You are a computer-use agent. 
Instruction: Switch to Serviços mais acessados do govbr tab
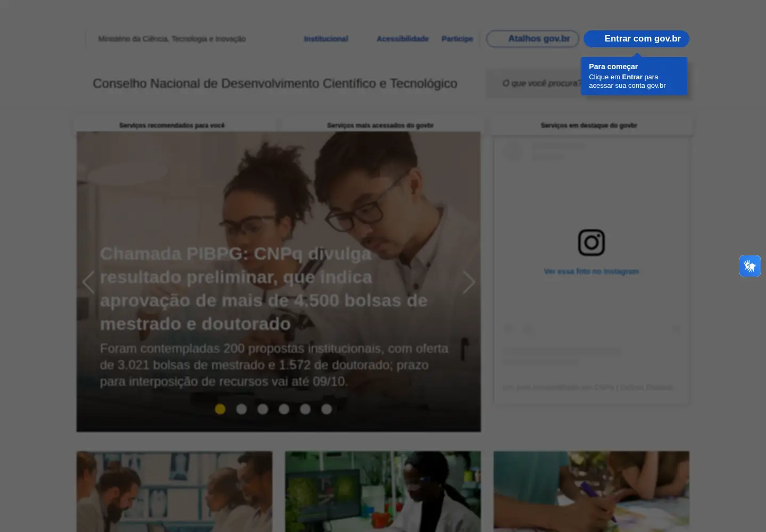coord(380,126)
